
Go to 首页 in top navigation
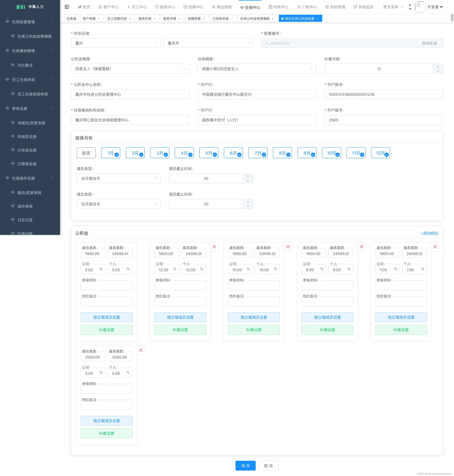click(84, 7)
